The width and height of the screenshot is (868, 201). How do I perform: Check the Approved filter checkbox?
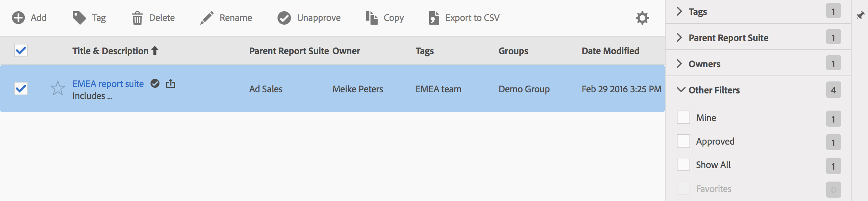tap(683, 141)
